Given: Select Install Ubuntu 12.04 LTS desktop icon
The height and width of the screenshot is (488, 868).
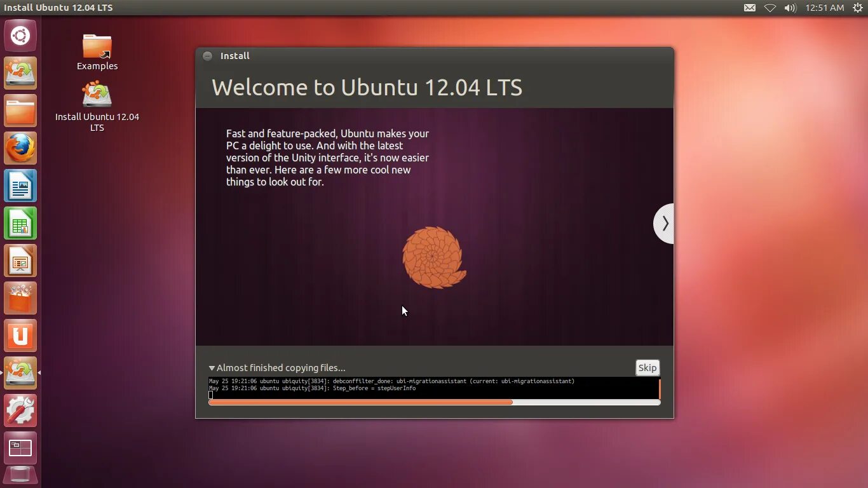Looking at the screenshot, I should (97, 107).
